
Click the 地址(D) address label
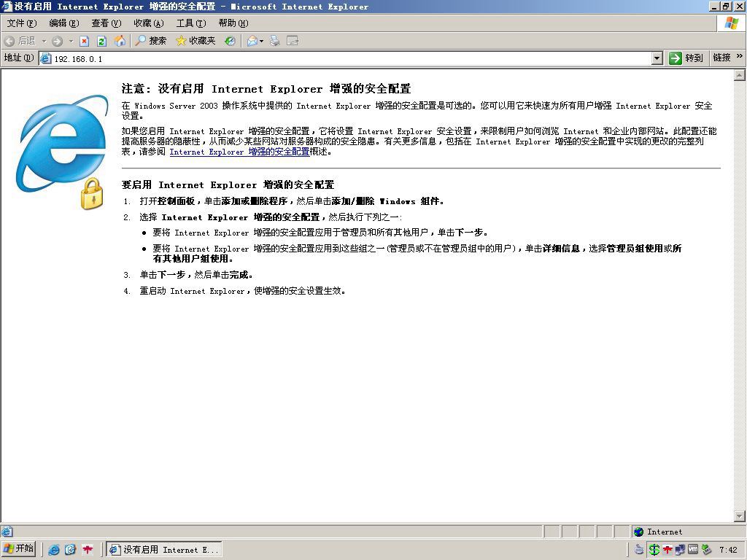(18, 58)
